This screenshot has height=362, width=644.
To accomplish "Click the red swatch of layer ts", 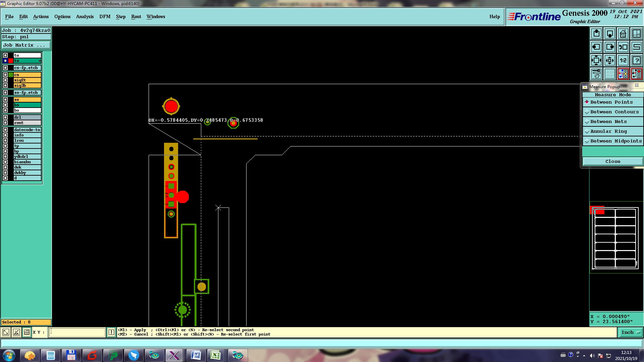I will point(11,61).
